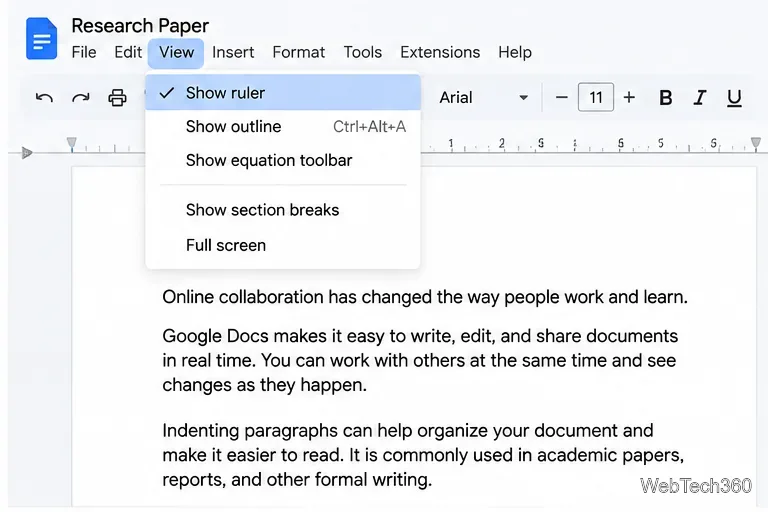Click the Redo arrow icon

(81, 98)
